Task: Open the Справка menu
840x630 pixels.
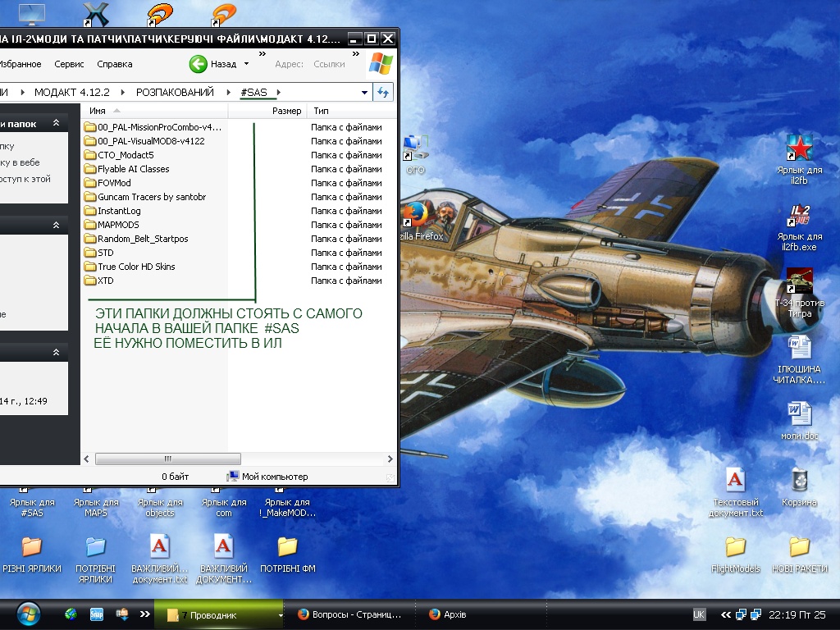Action: (x=115, y=64)
